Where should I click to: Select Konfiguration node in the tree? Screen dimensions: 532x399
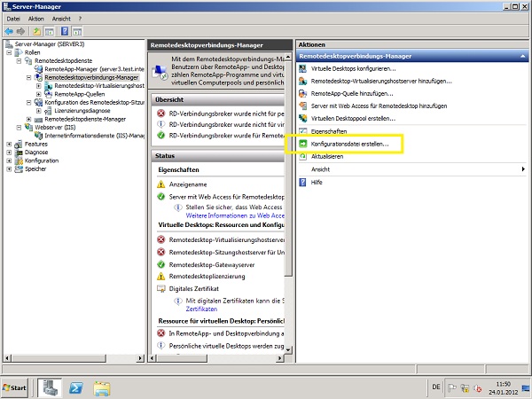pos(42,160)
